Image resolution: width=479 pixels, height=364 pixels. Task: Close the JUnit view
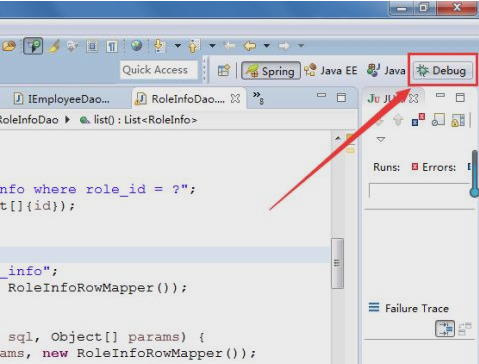point(414,98)
